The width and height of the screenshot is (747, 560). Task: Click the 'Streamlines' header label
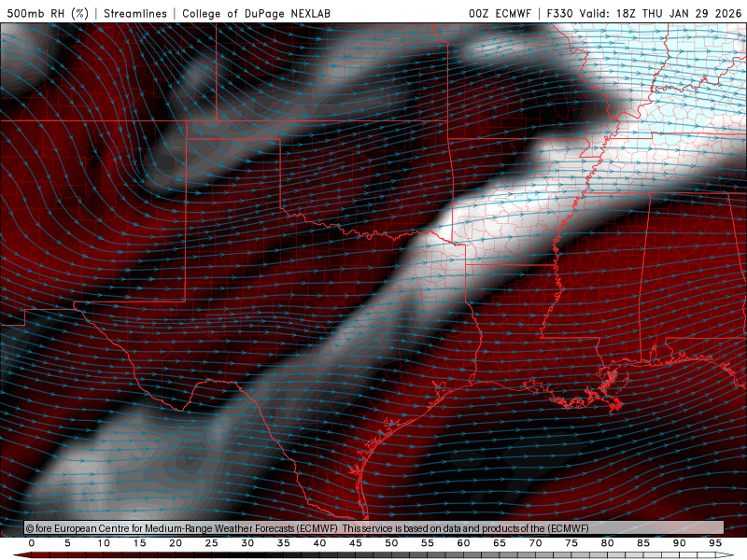pyautogui.click(x=135, y=13)
